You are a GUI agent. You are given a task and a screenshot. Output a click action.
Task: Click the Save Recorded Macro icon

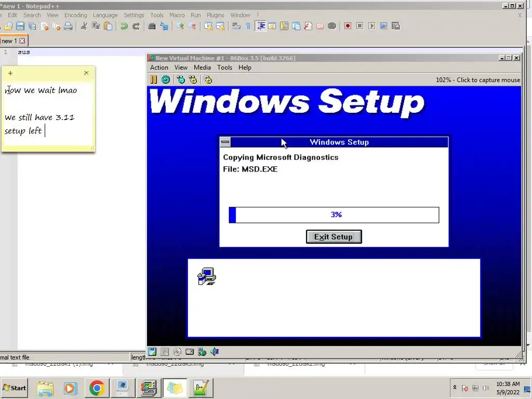click(x=395, y=26)
